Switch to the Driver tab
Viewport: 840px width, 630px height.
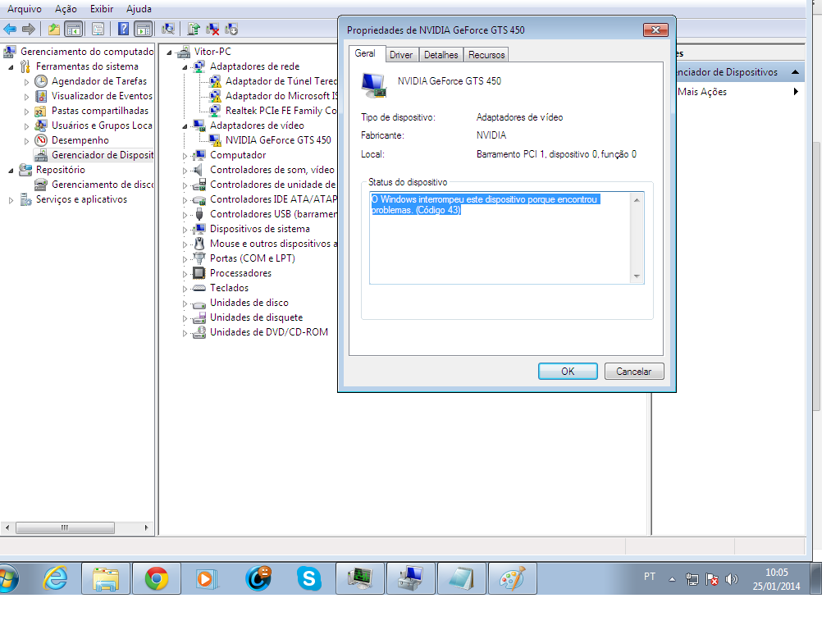pyautogui.click(x=401, y=55)
